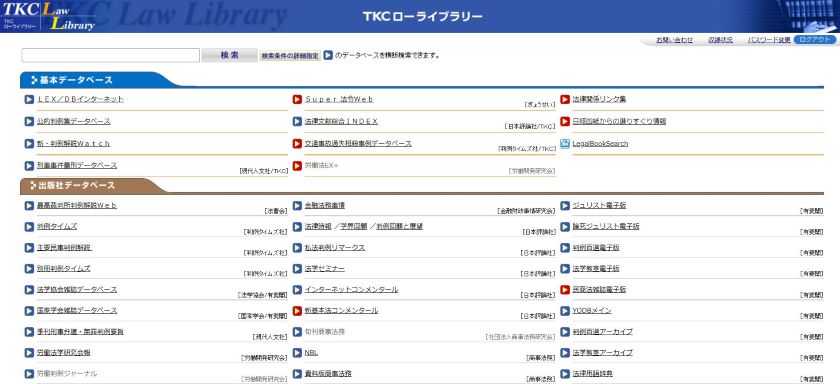
Task: Click the blue arrow icon beside ジュリスト電子版
Action: pyautogui.click(x=565, y=206)
